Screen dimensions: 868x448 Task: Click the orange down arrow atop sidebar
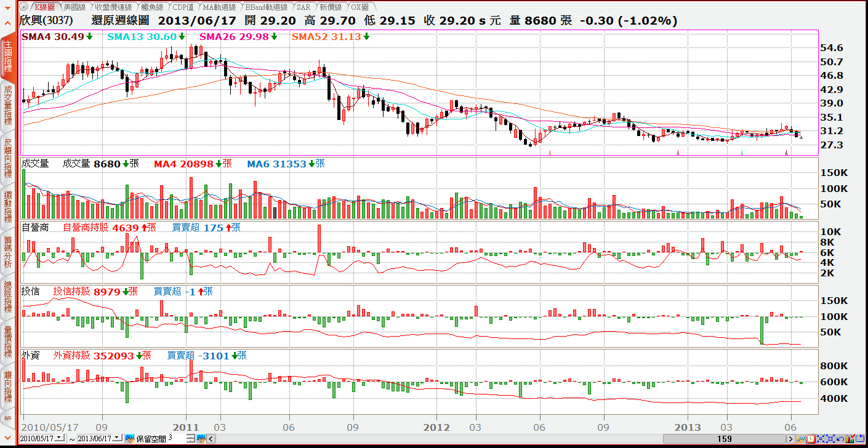(x=7, y=8)
